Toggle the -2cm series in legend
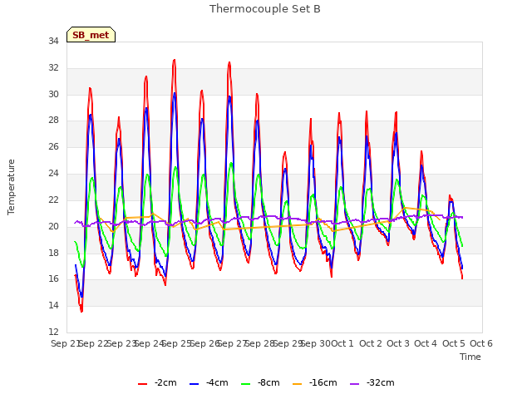 (157, 382)
